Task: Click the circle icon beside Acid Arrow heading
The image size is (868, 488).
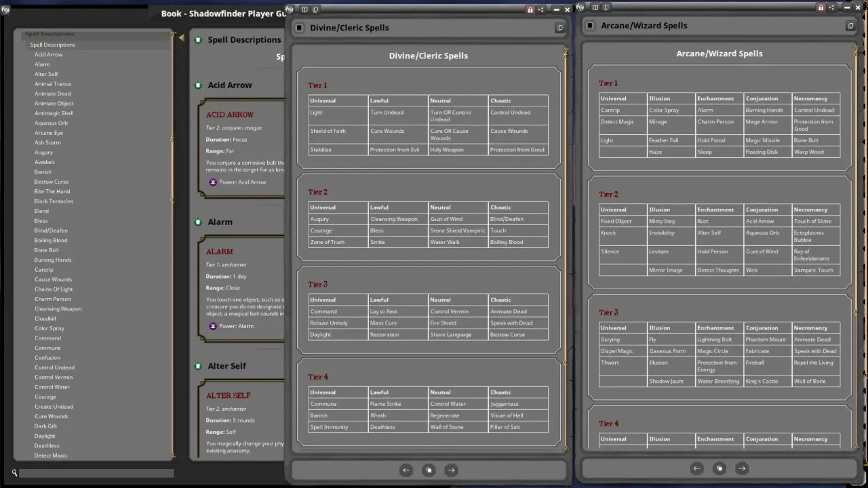Action: tap(198, 85)
